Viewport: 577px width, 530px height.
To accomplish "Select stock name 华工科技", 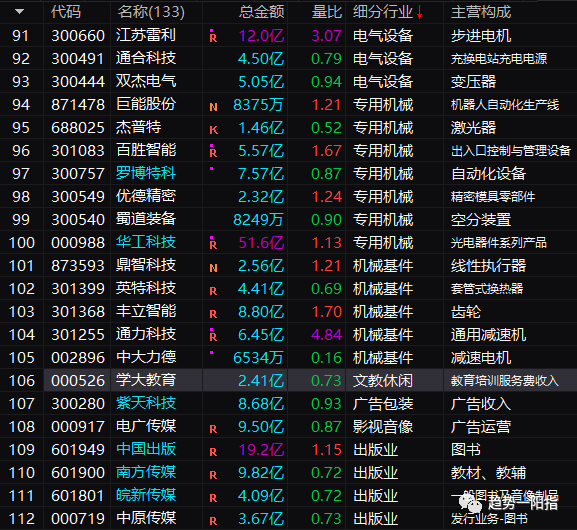I will pos(146,243).
